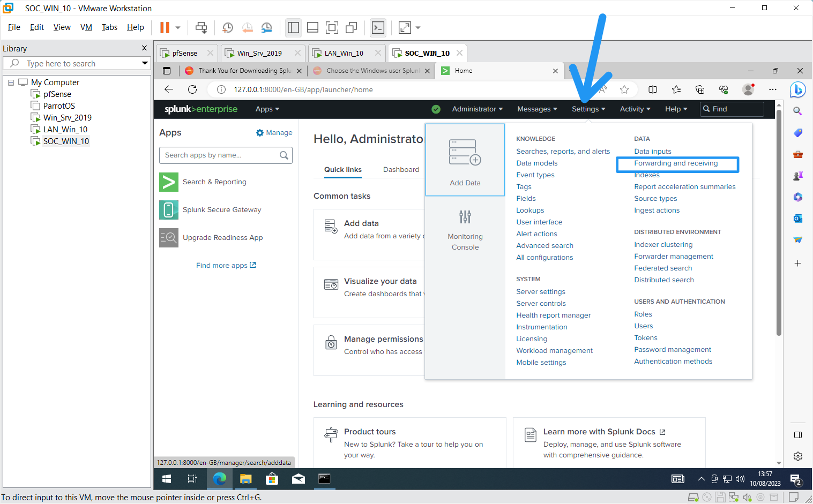Click the VM volume speaker icon
The image size is (813, 504).
point(740,479)
